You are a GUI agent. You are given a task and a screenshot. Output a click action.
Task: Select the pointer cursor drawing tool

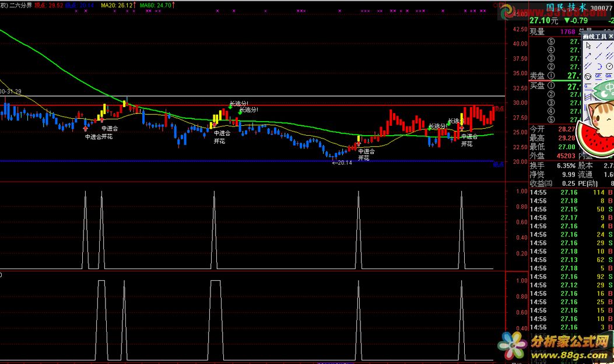(x=588, y=45)
